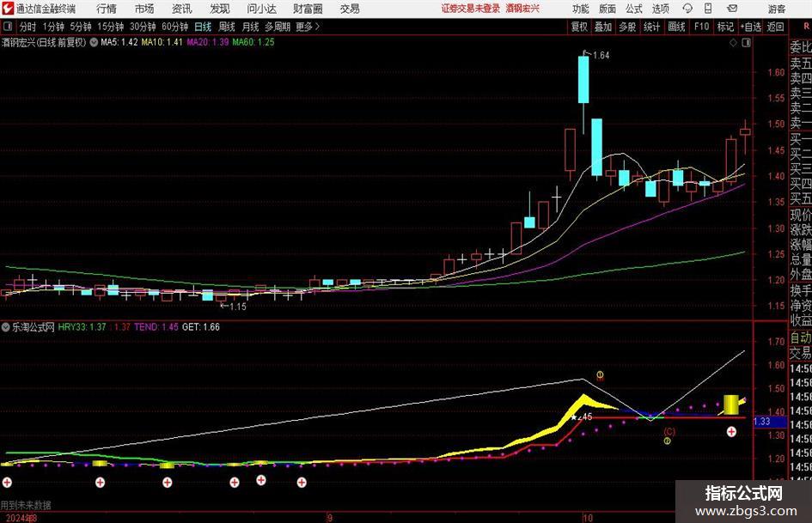This screenshot has height=523, width=812.
Task: Expand main chart 酒钢宏兴 indicator dropdown arrow
Action: (x=94, y=42)
